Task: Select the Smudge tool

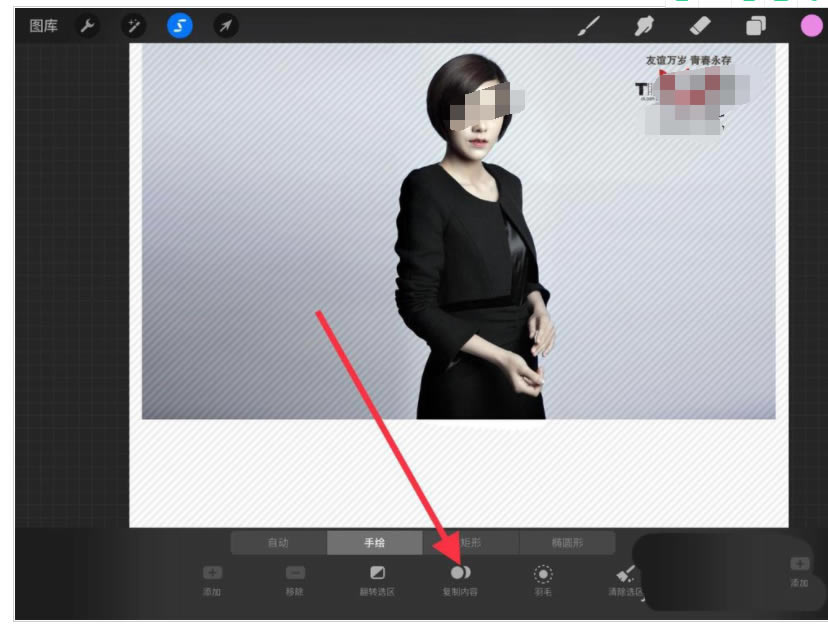Action: pos(644,25)
